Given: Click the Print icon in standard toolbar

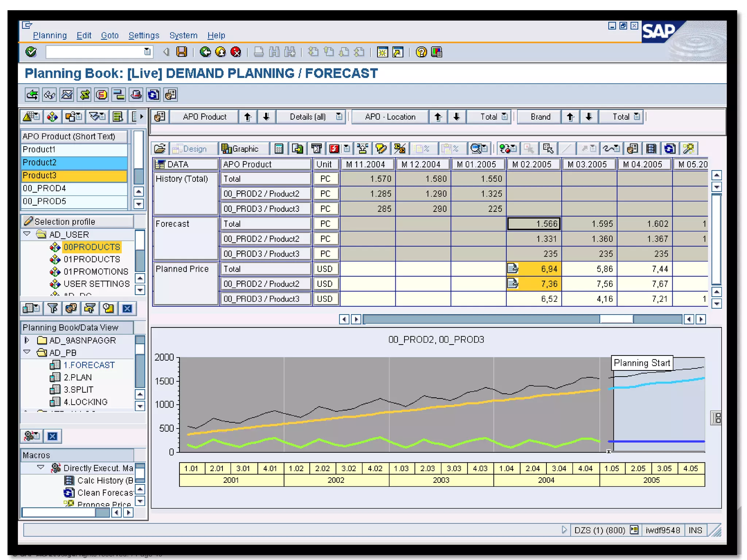Looking at the screenshot, I should (x=259, y=52).
